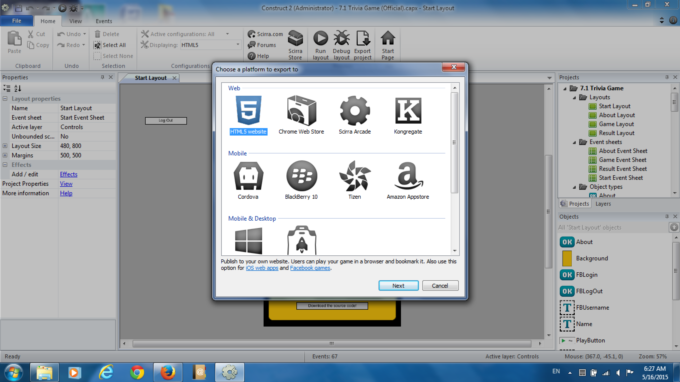Click the Next button
Screen dimensions: 680x382
(398, 286)
